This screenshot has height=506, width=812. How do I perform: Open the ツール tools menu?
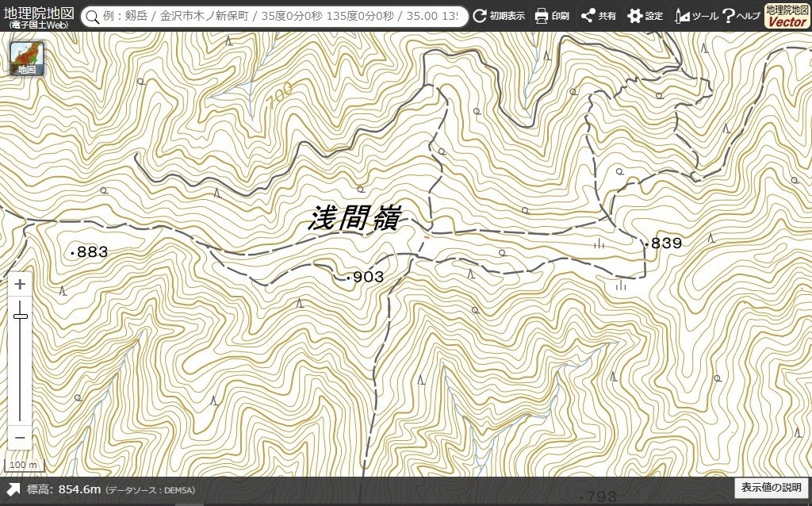(696, 16)
